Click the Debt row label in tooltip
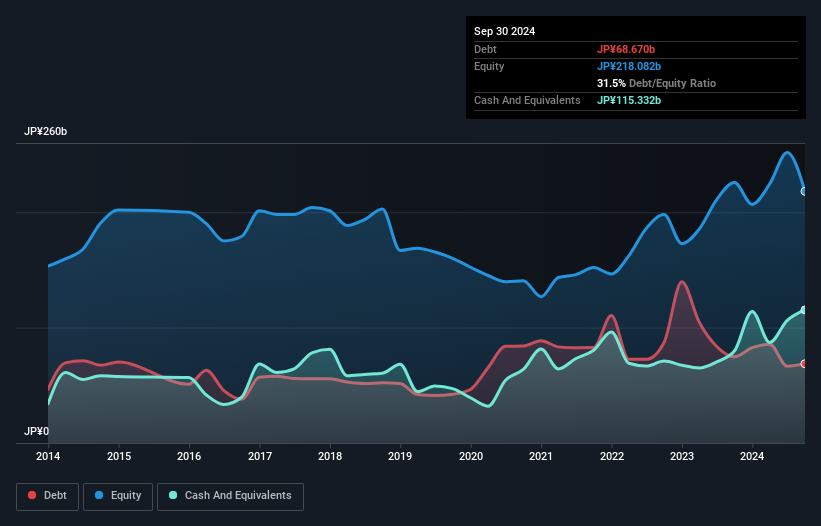Screen dimensions: 821x526 tap(485, 49)
